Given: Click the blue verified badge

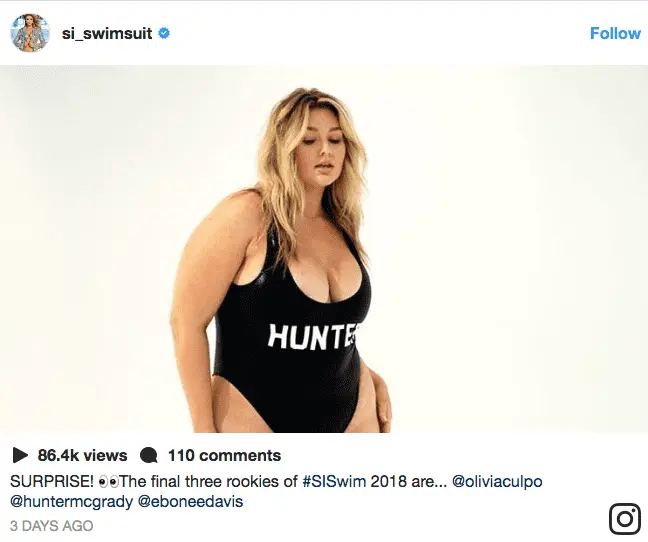Looking at the screenshot, I should tap(165, 33).
